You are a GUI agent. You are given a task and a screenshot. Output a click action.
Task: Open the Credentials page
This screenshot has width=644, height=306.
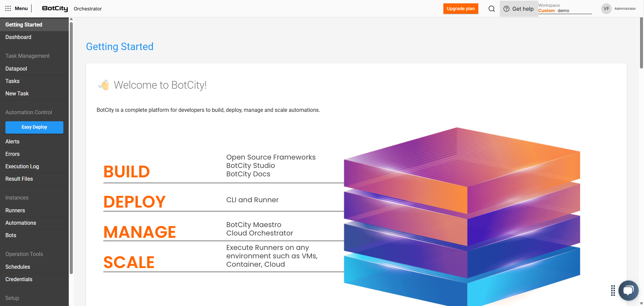34,279
